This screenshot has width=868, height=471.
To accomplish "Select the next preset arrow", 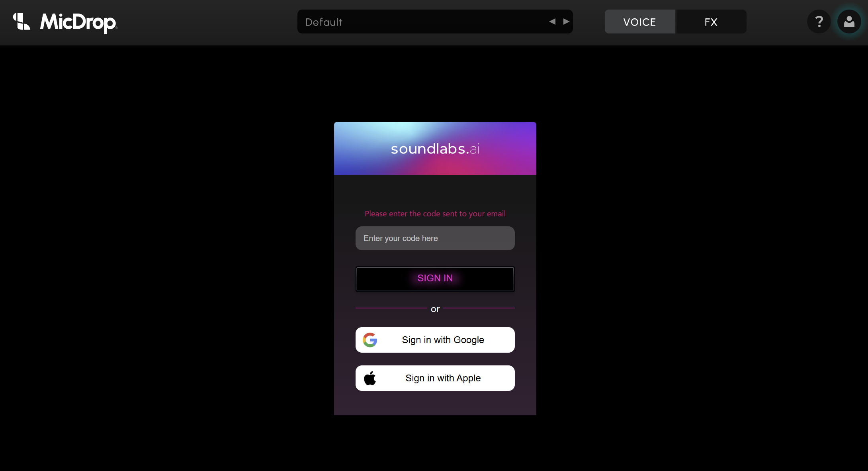I will coord(566,22).
